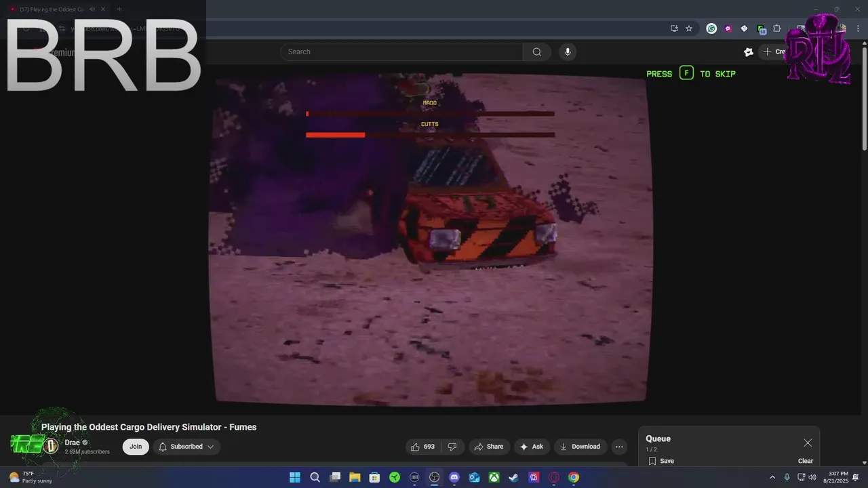Dislike this video
The image size is (868, 488).
point(452,447)
